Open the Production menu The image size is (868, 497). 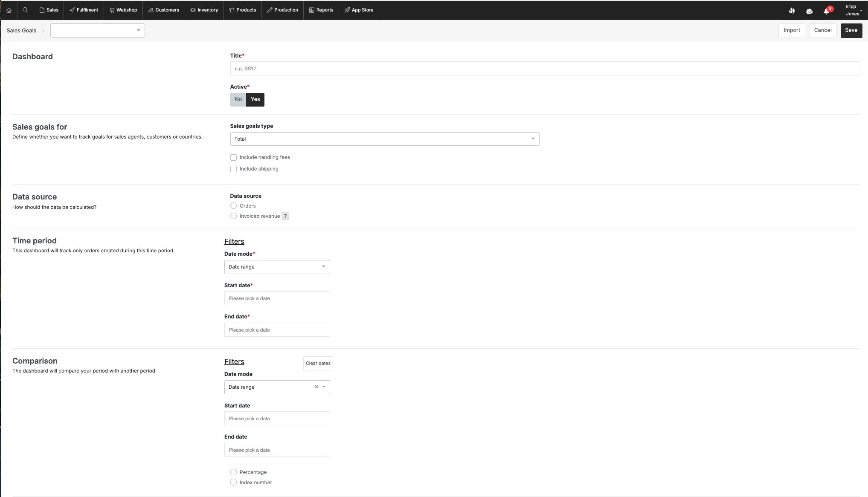(x=282, y=10)
